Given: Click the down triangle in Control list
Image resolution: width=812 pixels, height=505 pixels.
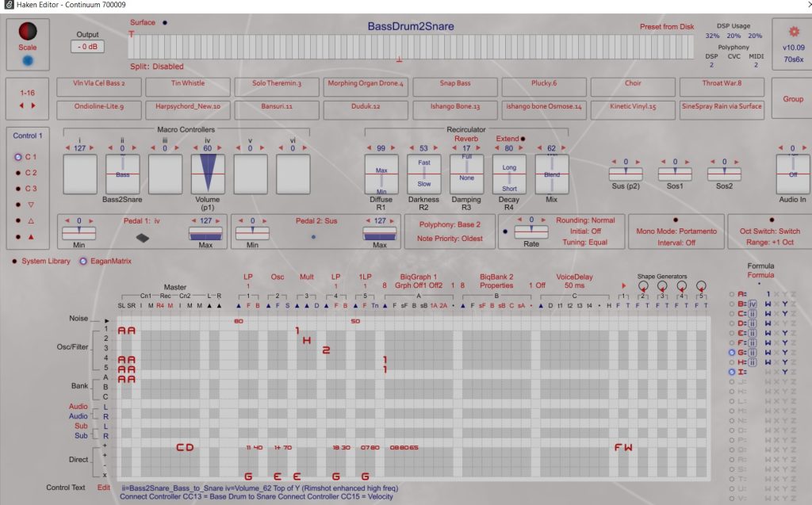Looking at the screenshot, I should click(31, 205).
